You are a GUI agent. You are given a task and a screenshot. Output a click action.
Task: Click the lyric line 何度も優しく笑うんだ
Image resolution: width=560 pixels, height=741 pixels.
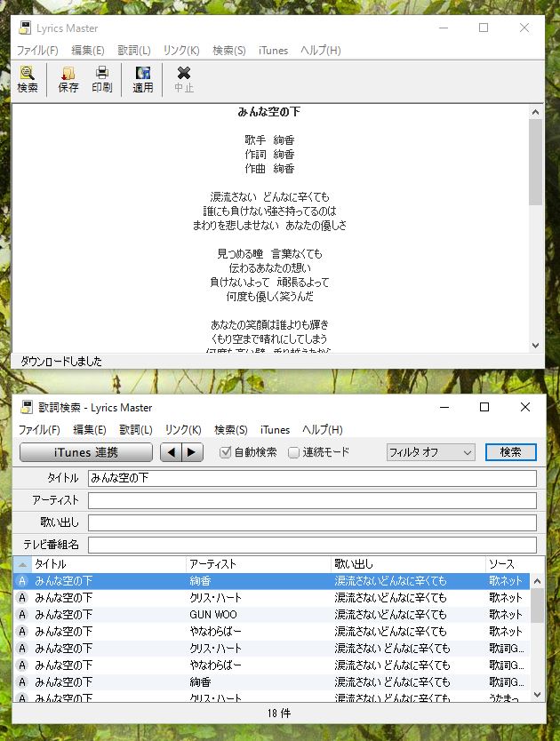(269, 296)
